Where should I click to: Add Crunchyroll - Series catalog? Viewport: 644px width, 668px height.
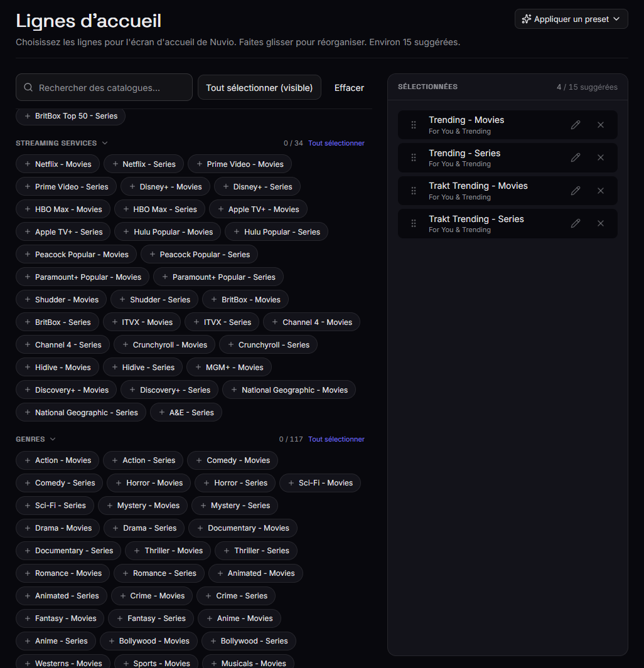pos(268,344)
